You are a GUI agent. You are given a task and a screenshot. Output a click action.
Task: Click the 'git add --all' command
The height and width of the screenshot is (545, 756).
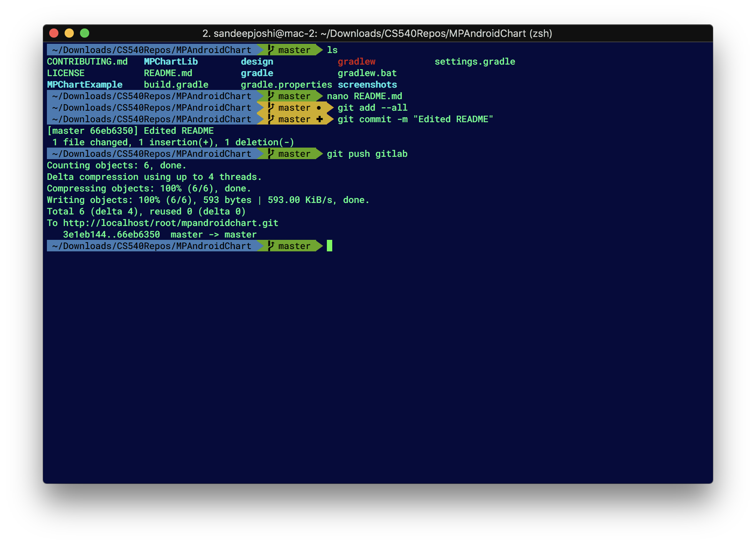[x=373, y=108]
